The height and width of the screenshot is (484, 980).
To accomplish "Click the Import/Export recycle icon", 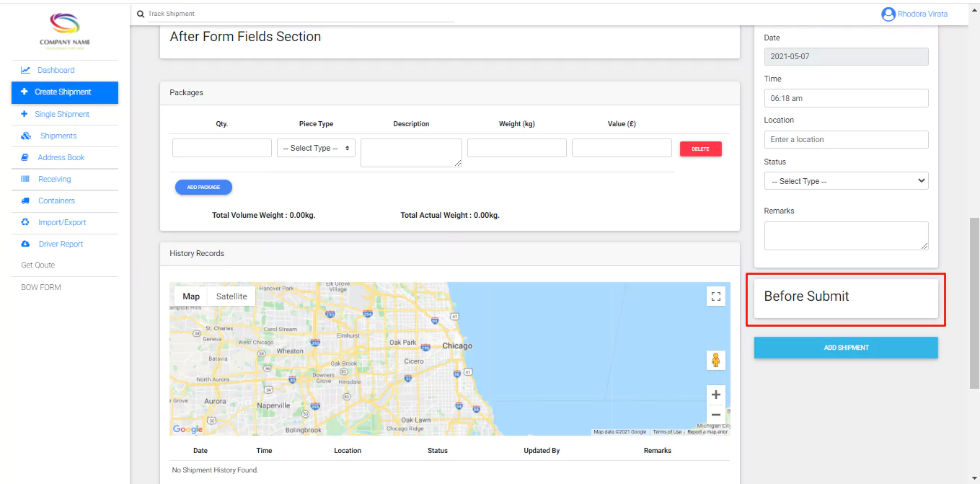I will point(25,222).
